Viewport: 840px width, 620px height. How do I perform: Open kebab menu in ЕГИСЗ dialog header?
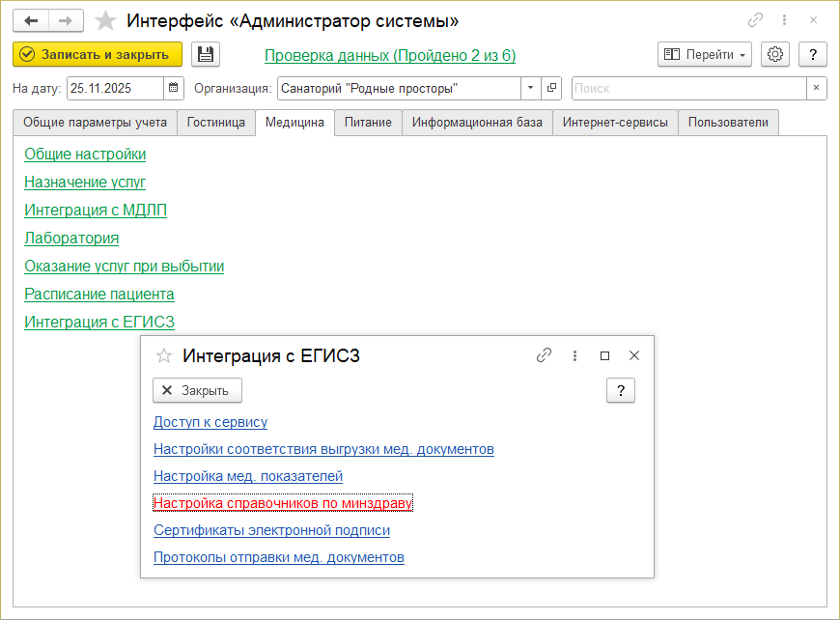(x=574, y=355)
